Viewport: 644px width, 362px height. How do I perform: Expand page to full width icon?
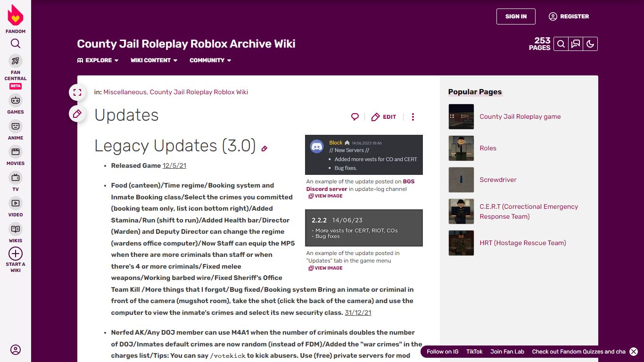[77, 92]
